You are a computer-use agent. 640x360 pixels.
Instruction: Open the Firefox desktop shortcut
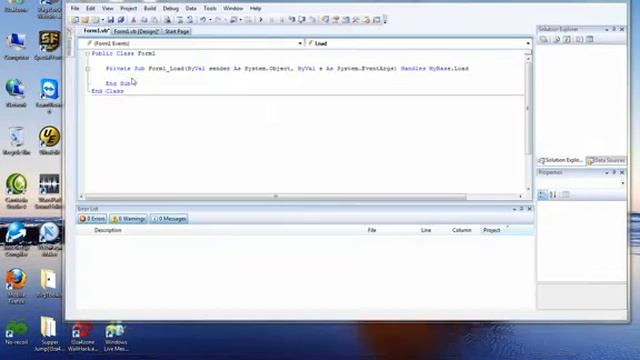16,286
